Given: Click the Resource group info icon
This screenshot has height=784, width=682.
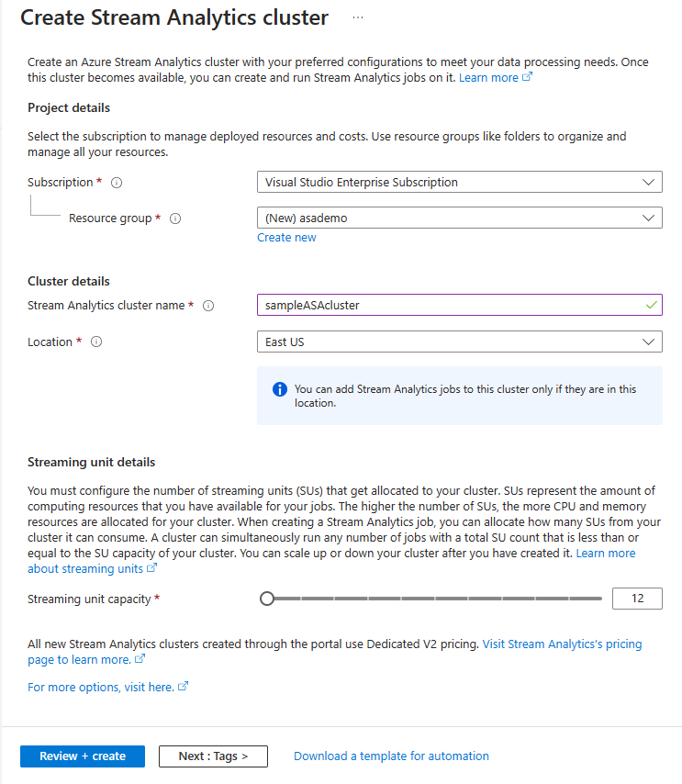Looking at the screenshot, I should click(174, 218).
